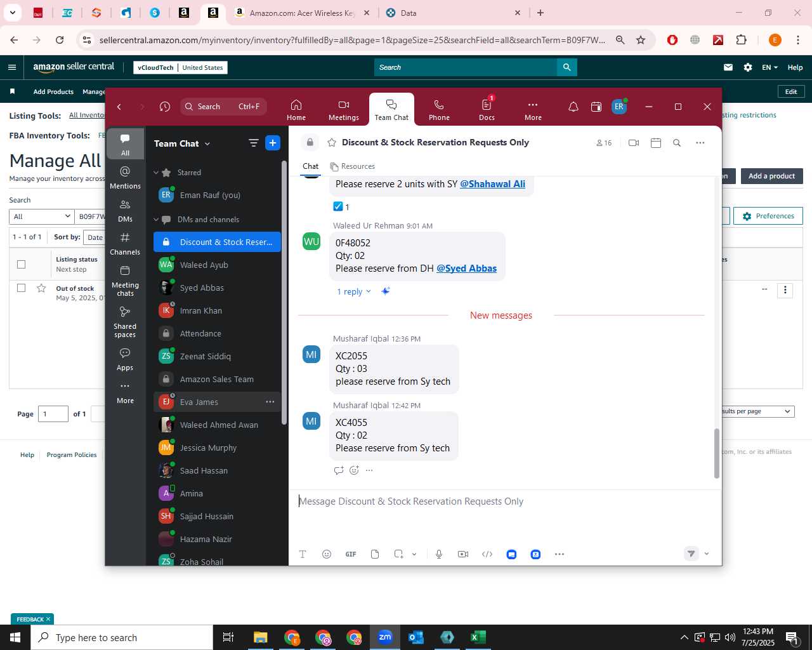Image resolution: width=812 pixels, height=650 pixels.
Task: Star the Discount & Stock Reservation channel
Action: tap(331, 143)
